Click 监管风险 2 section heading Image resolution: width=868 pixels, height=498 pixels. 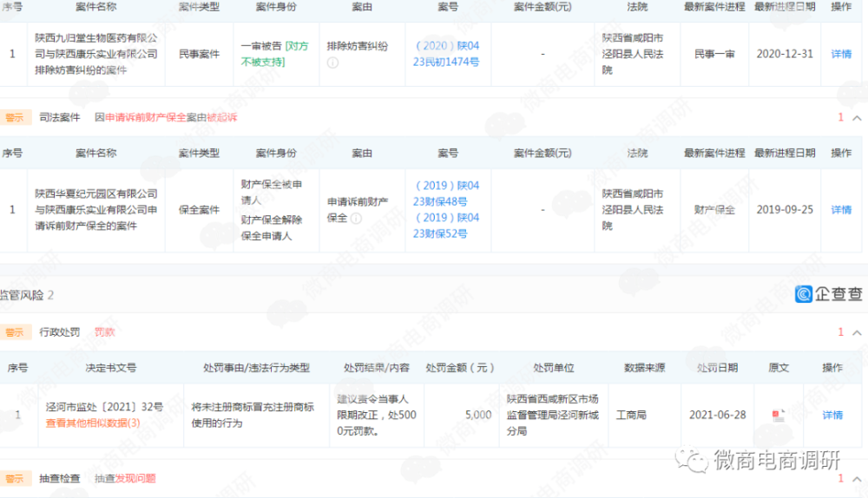tap(27, 295)
